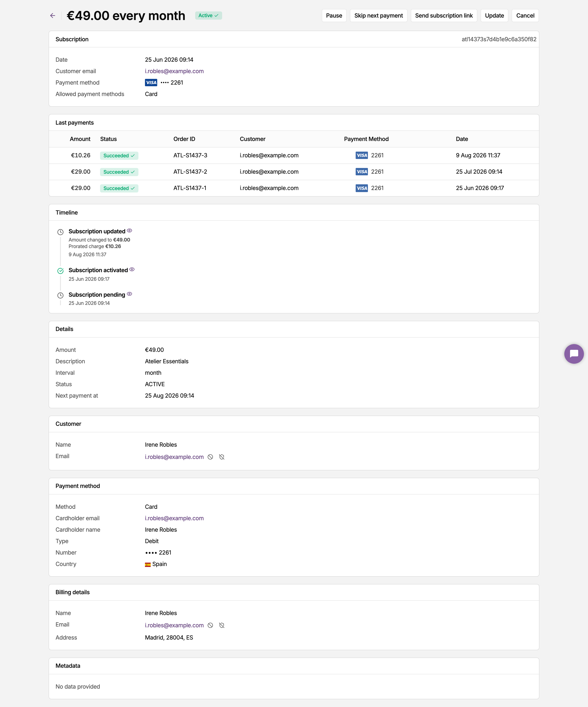The width and height of the screenshot is (588, 707).
Task: Open the Update subscription button
Action: (x=494, y=16)
